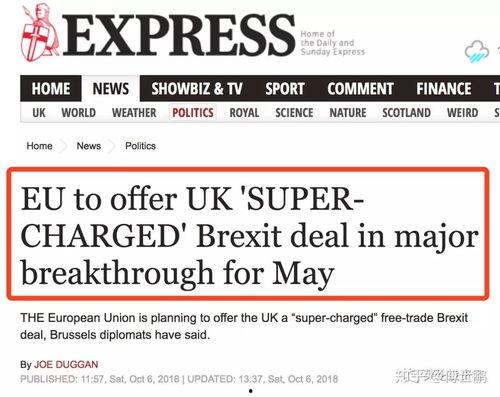Click the Home breadcrumb link

(x=39, y=146)
